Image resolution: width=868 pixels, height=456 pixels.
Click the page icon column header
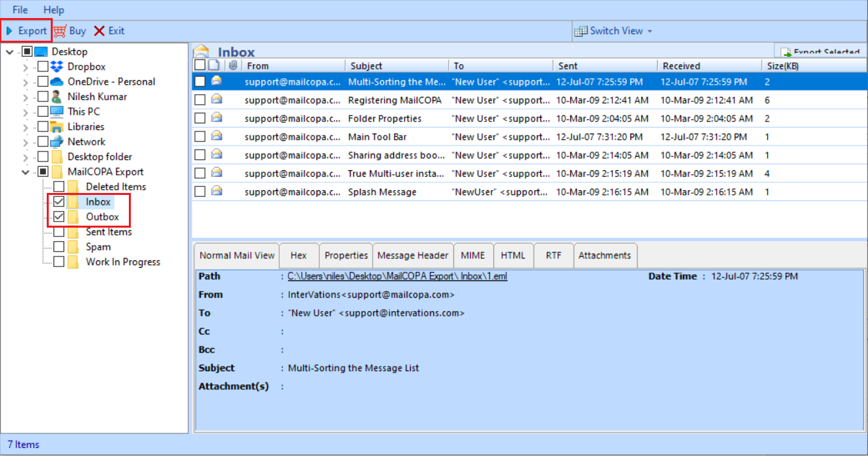pos(214,65)
